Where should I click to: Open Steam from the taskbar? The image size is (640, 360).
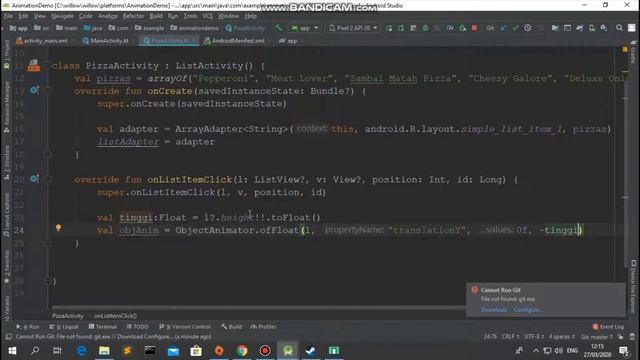pos(310,351)
